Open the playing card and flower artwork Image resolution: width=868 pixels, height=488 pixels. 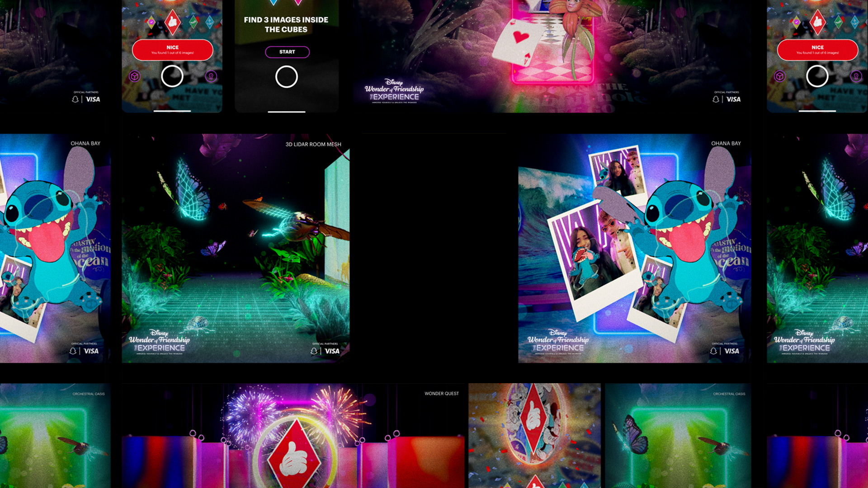[552, 56]
